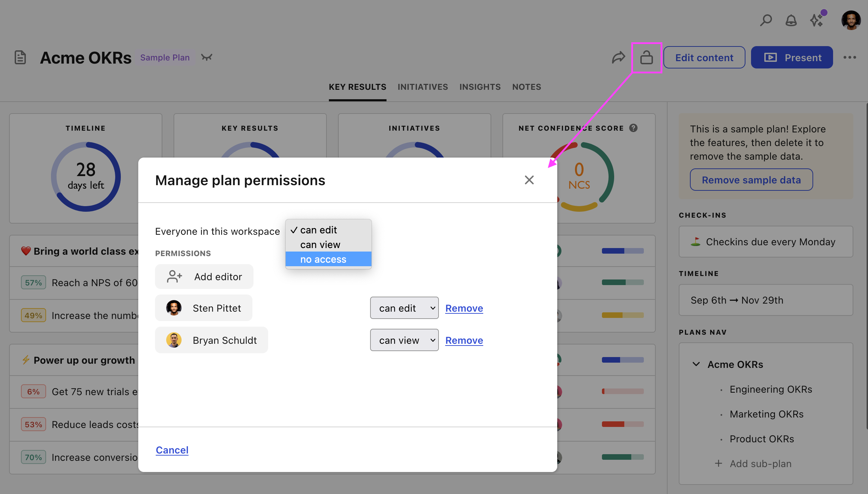Click Remove next to Bryan Schuldt
868x494 pixels.
pyautogui.click(x=464, y=340)
